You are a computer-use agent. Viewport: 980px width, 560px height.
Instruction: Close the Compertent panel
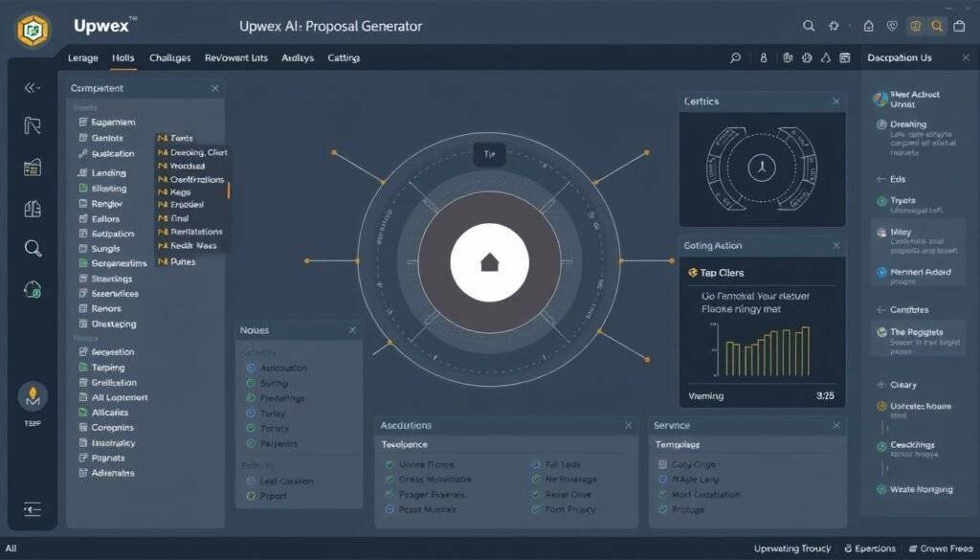point(215,88)
